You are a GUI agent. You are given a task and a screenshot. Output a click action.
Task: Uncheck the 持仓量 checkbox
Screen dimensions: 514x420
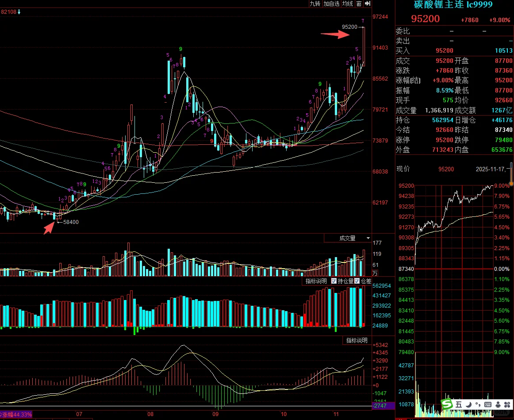334,281
